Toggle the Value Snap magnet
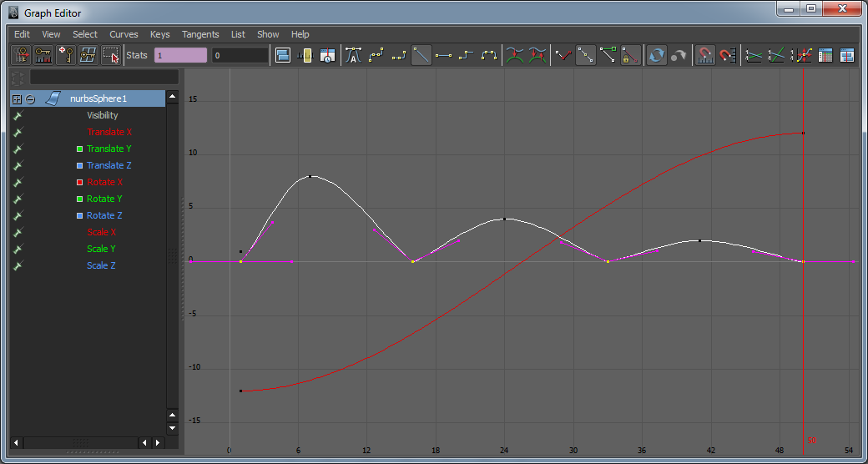 click(727, 56)
